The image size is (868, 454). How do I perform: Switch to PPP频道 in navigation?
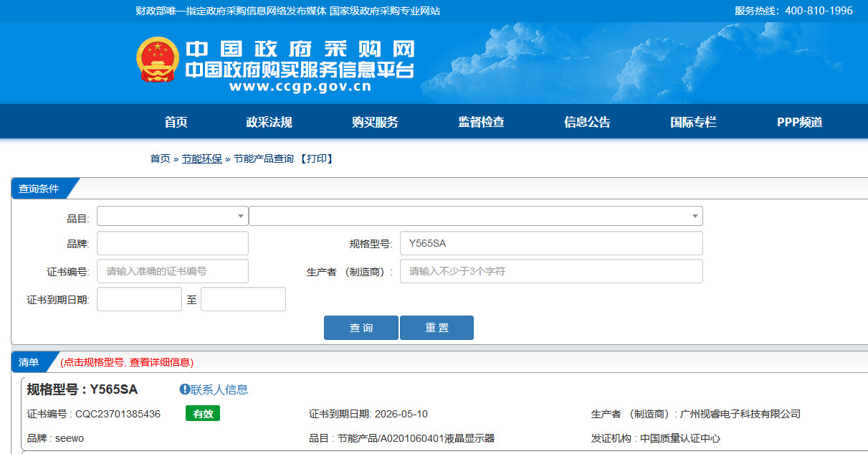799,122
